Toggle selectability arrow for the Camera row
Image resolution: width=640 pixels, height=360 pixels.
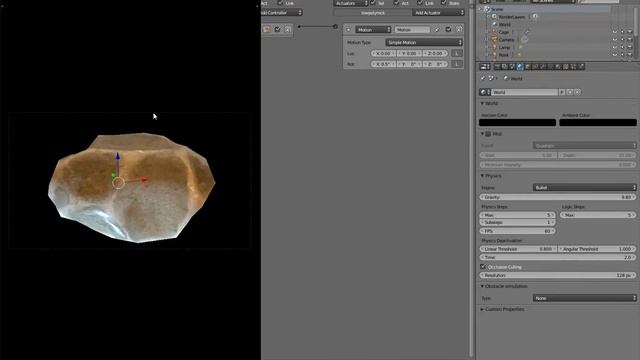click(622, 40)
